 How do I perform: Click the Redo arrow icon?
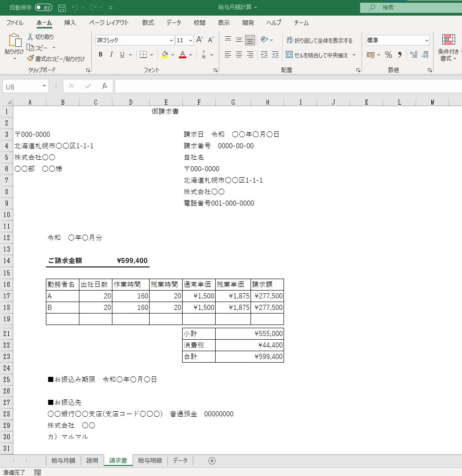[x=93, y=8]
